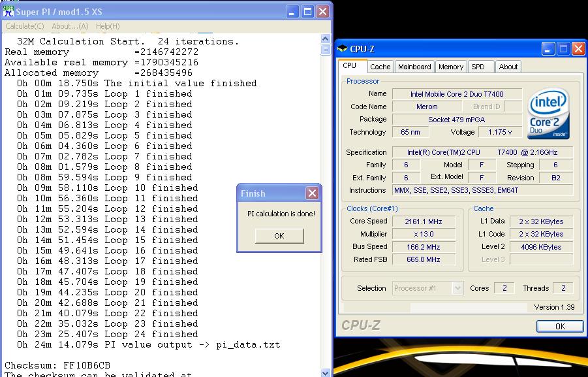Click the 'PI value output -> pi_data.txt' line
588x377 pixels.
pos(149,345)
